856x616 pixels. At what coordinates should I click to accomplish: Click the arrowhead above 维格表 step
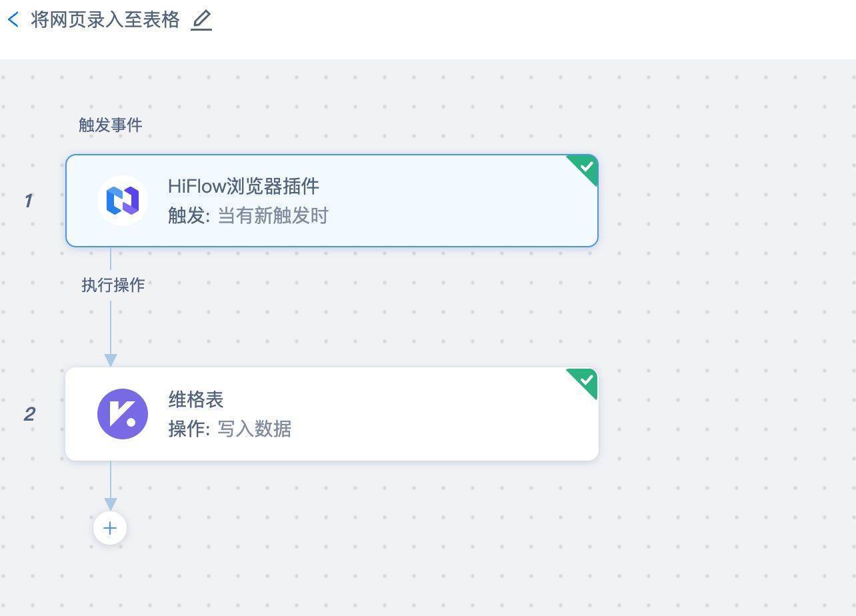click(111, 360)
